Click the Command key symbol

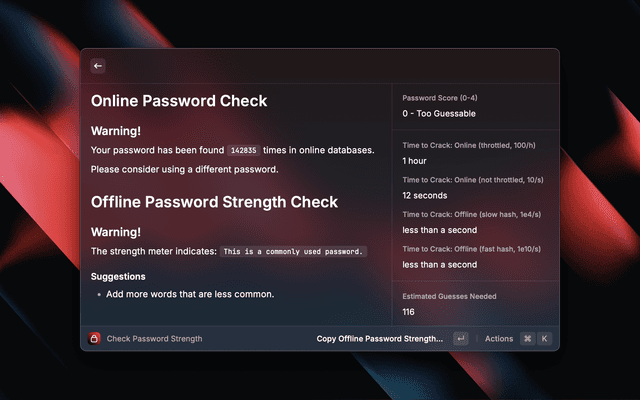[x=527, y=339]
